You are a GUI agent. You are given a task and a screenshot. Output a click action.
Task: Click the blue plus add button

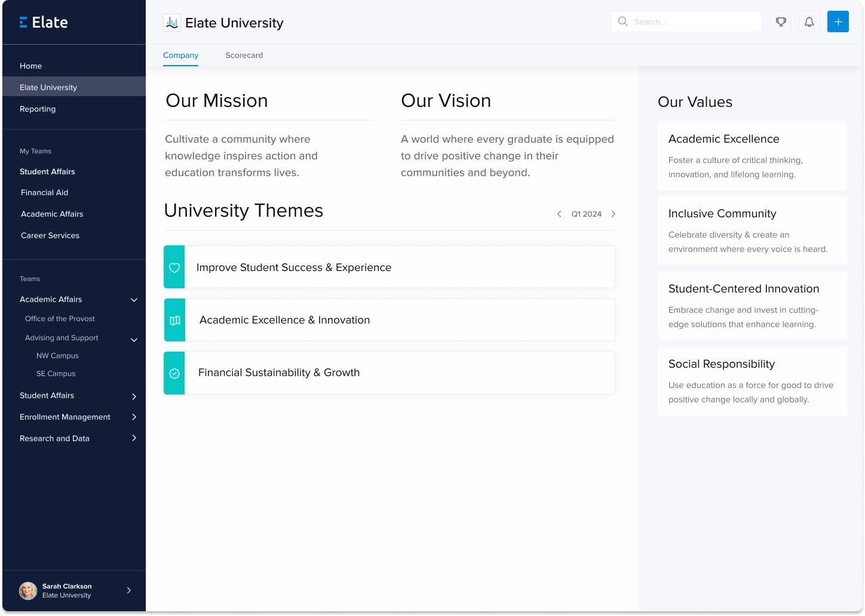[x=838, y=21]
